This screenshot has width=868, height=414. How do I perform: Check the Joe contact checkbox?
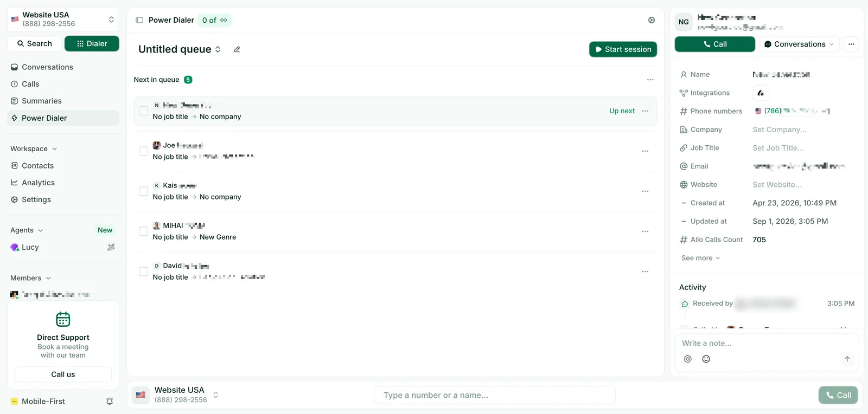[144, 151]
